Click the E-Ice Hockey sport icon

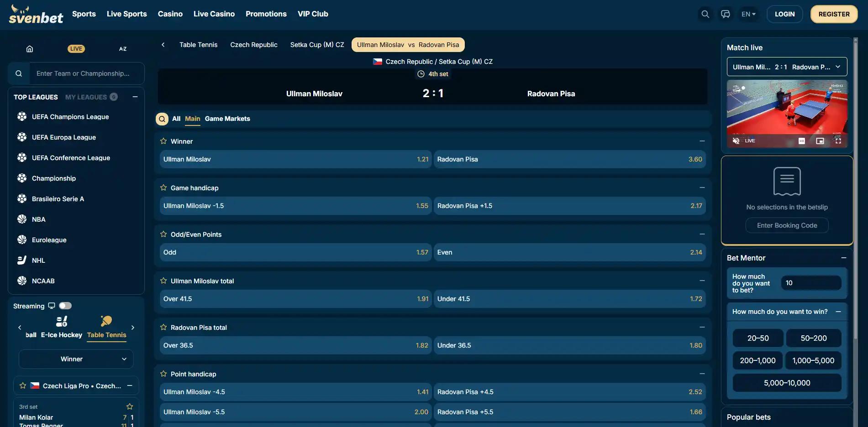62,321
